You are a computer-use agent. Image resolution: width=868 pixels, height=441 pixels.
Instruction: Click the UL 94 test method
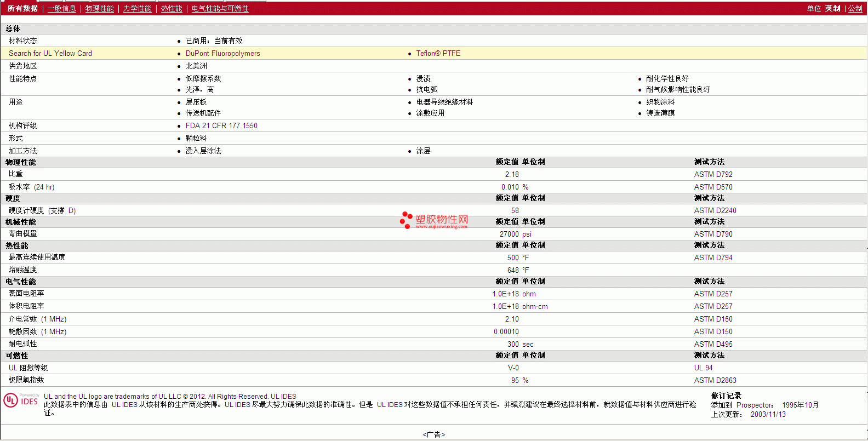pos(704,368)
